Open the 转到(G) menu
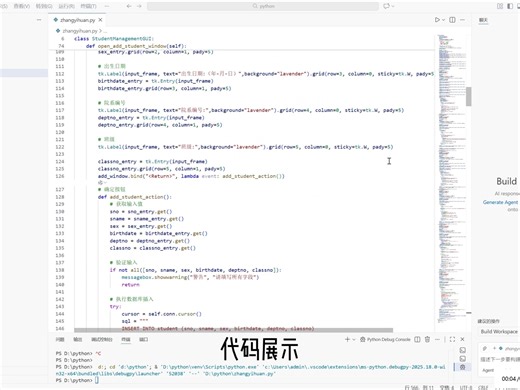The image size is (520, 390). pyautogui.click(x=44, y=6)
